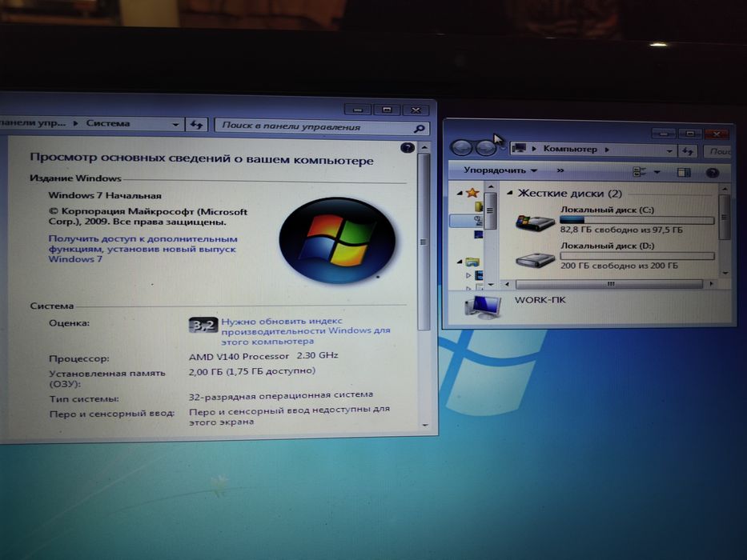Click 2,00 ГБ (1,75 ГБ доступно) memory value
The image size is (747, 560).
point(252,371)
